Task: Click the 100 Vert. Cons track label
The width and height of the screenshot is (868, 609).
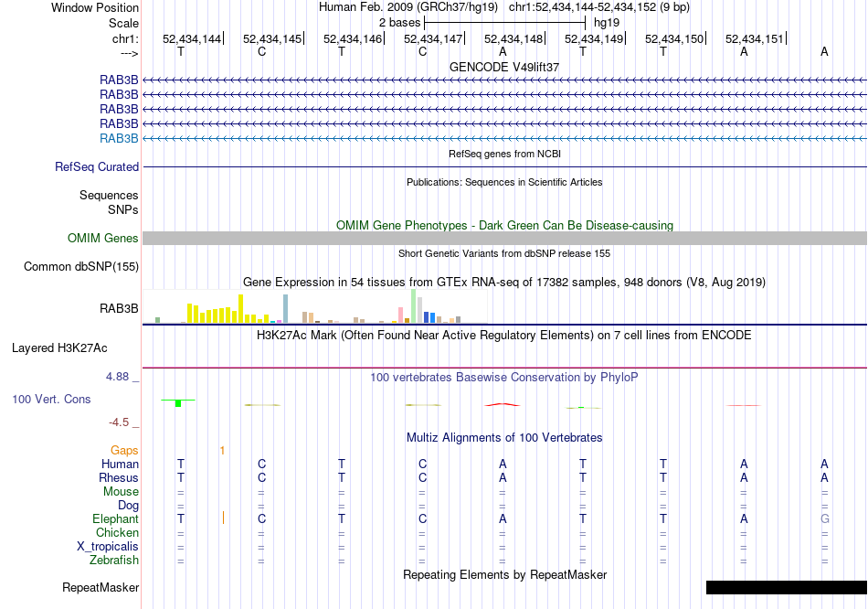Action: tap(51, 399)
